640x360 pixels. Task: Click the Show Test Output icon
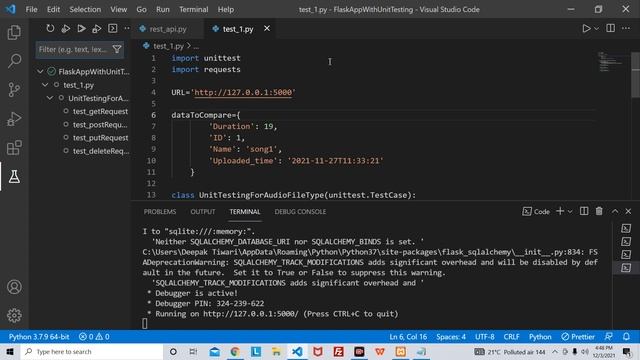coord(113,29)
